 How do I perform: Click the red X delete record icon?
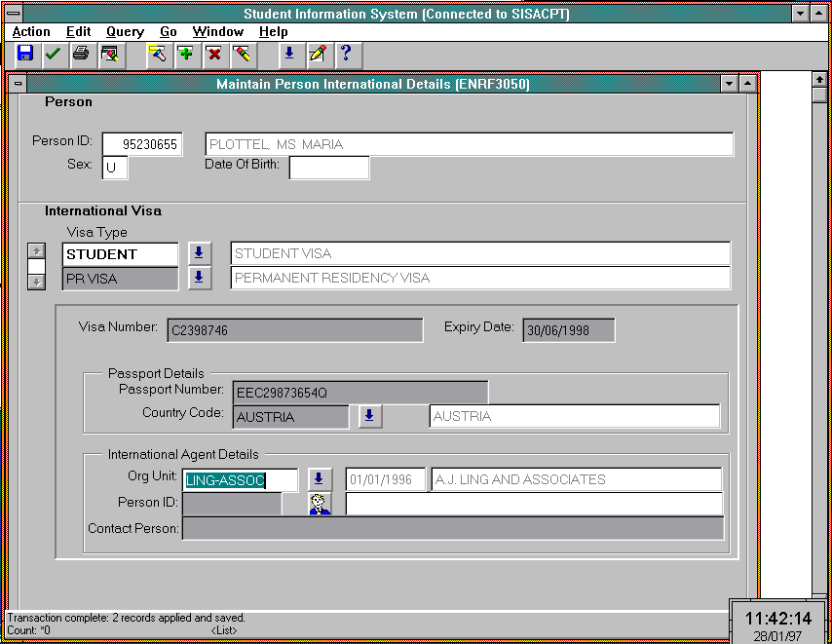point(213,54)
